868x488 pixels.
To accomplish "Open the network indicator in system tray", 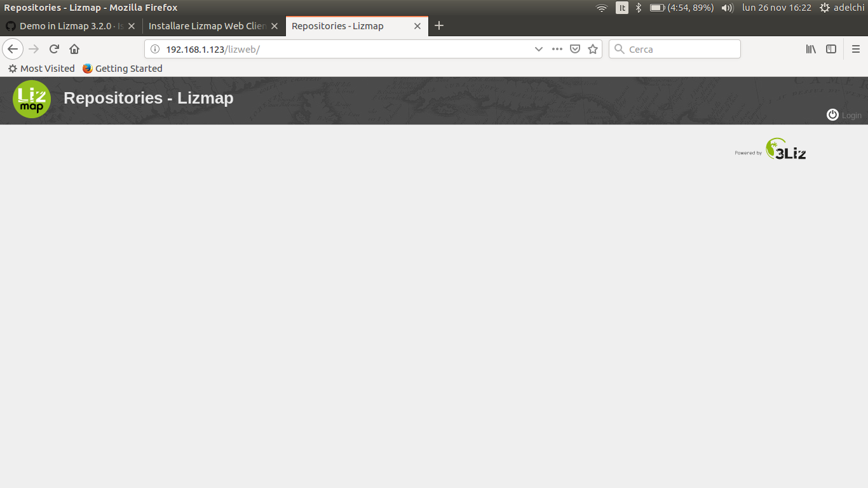I will (x=601, y=8).
